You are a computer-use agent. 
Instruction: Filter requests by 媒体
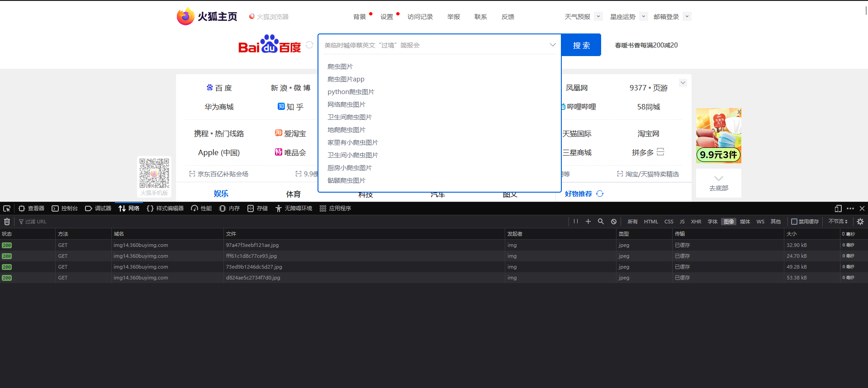(745, 222)
